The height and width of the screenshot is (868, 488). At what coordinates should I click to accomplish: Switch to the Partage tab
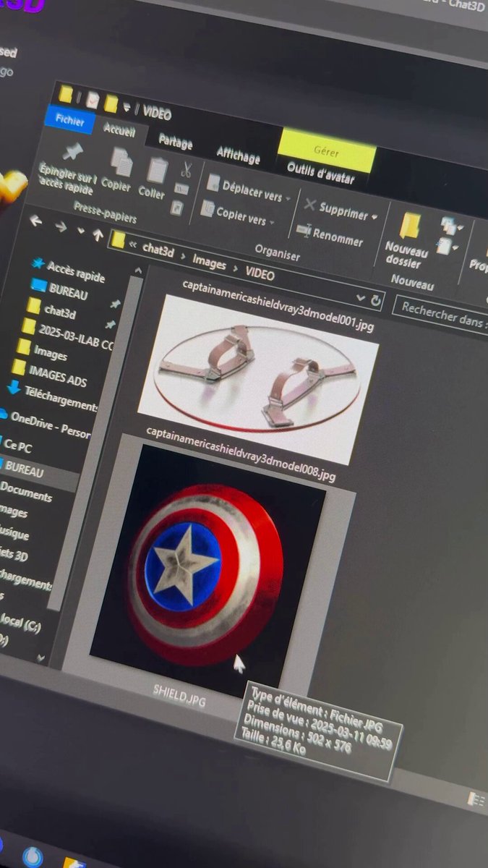[x=175, y=142]
